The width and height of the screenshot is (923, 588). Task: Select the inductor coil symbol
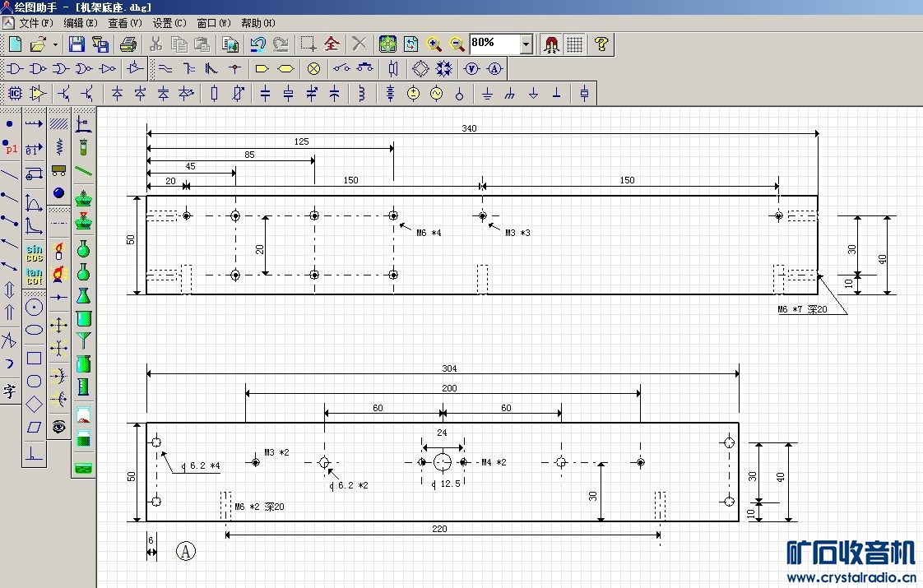[361, 94]
